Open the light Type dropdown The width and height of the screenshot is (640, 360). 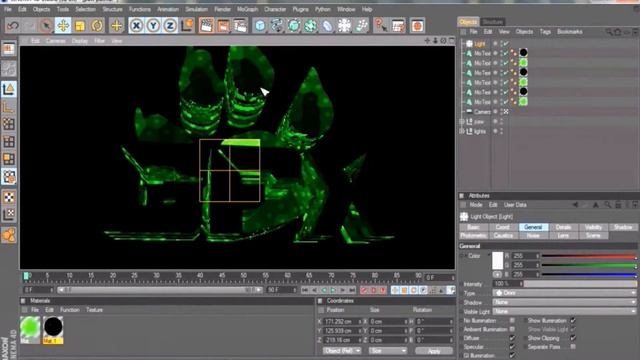564,293
